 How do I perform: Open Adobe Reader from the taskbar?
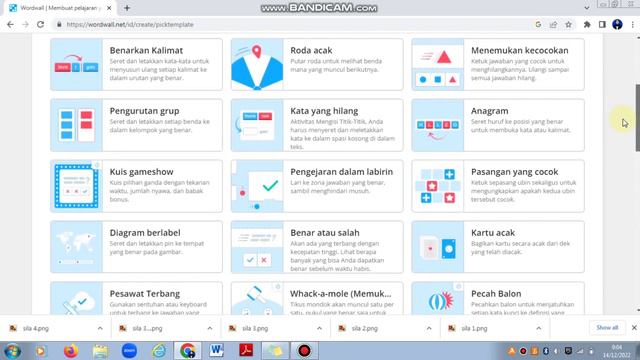click(246, 351)
